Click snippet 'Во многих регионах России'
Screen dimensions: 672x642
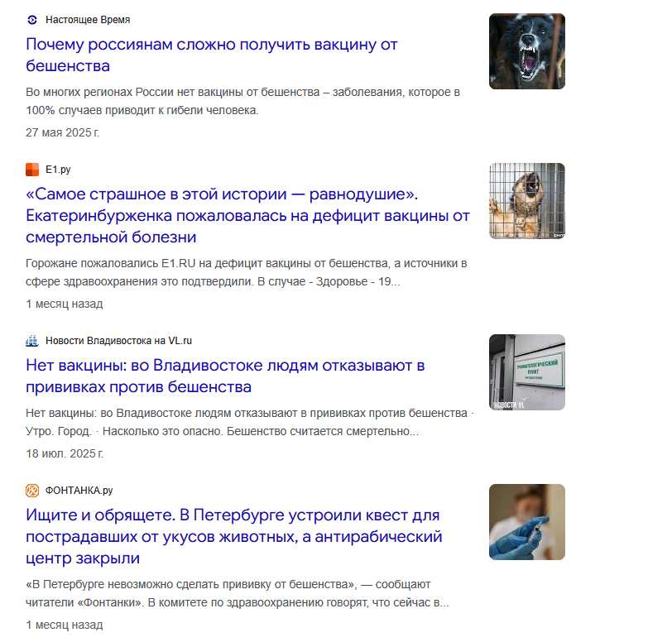(242, 101)
